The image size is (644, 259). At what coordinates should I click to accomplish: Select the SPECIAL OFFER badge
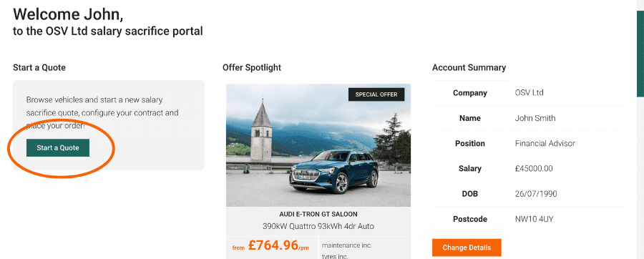point(376,94)
